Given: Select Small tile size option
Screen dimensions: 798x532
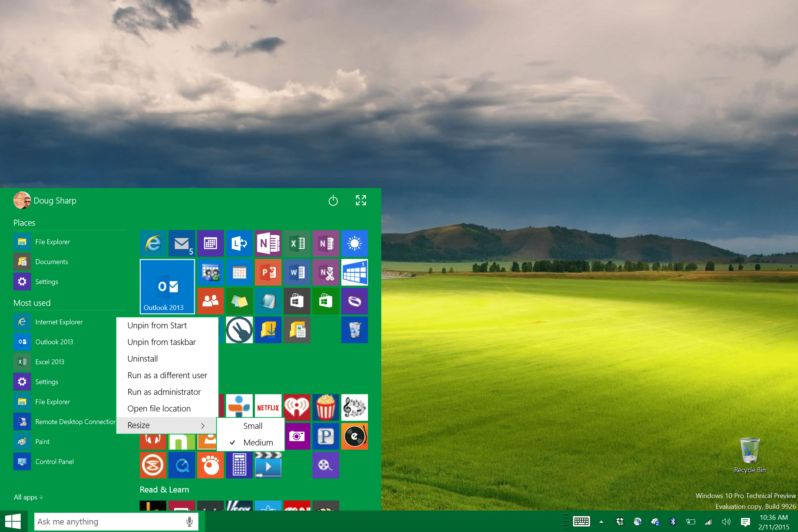Looking at the screenshot, I should (251, 426).
